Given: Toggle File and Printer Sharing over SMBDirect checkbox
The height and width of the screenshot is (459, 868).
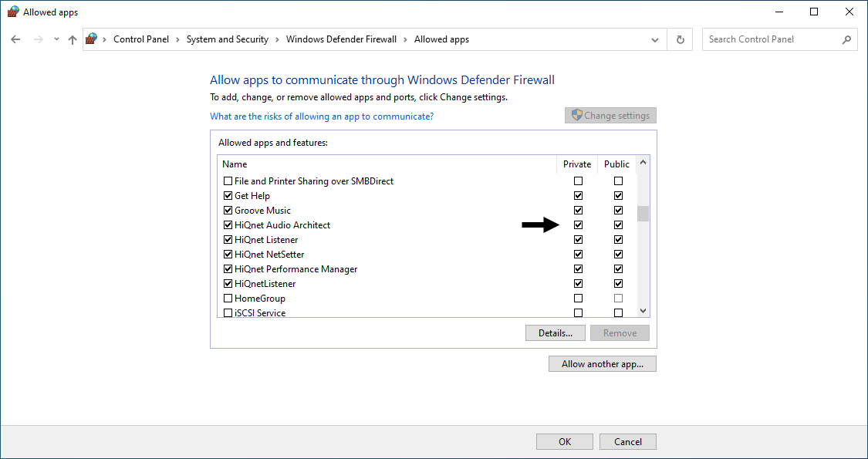Looking at the screenshot, I should pos(228,181).
